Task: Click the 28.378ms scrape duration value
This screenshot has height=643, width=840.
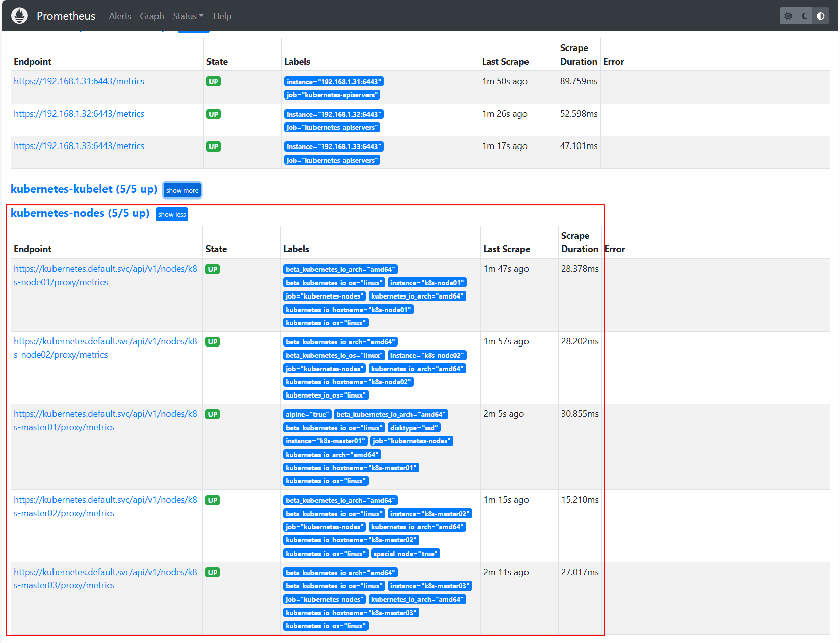Action: [580, 269]
